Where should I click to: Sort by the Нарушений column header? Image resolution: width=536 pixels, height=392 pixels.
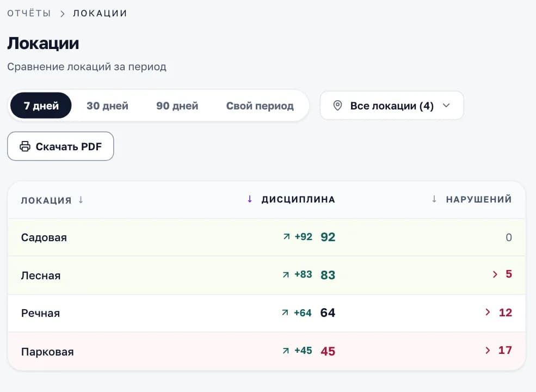click(478, 199)
